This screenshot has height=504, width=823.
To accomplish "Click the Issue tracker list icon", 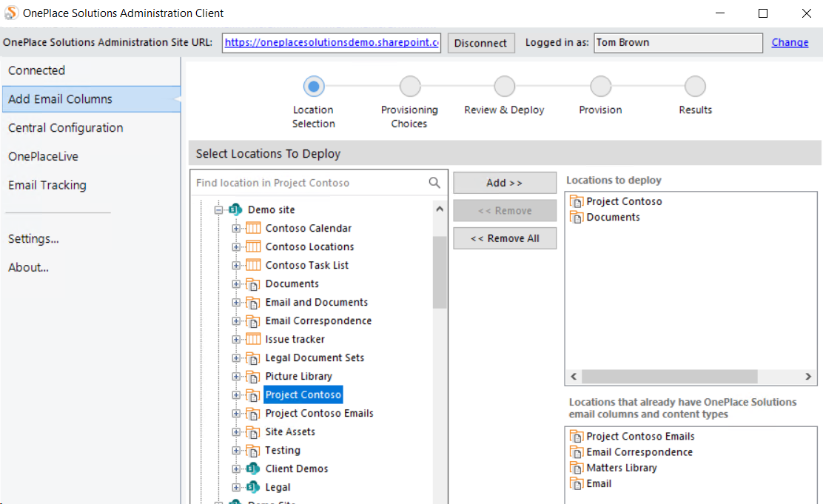I will tap(253, 339).
